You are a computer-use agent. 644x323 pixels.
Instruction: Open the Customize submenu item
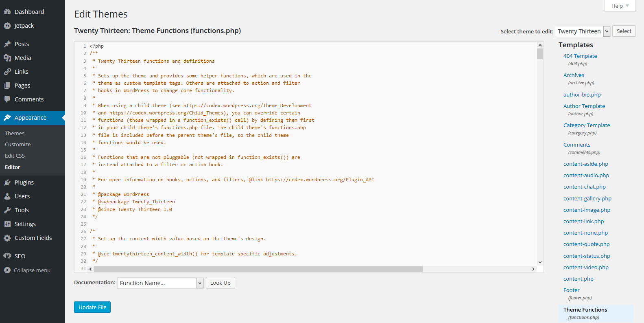coord(18,144)
